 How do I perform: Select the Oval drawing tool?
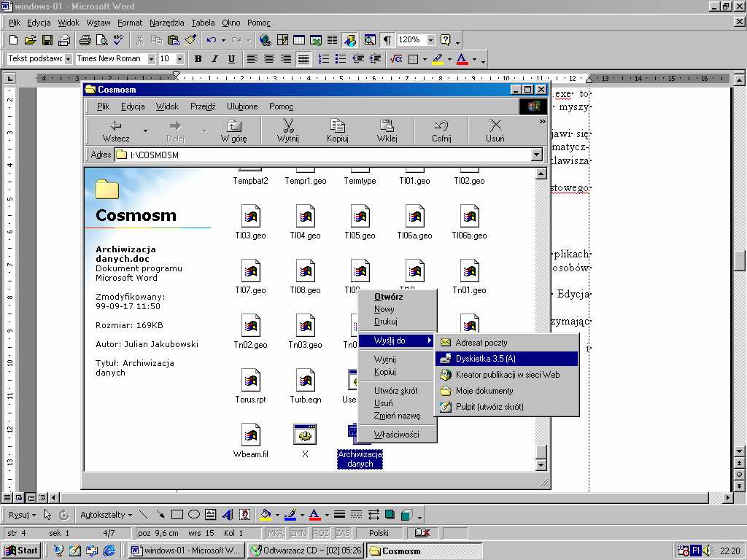pos(193,515)
